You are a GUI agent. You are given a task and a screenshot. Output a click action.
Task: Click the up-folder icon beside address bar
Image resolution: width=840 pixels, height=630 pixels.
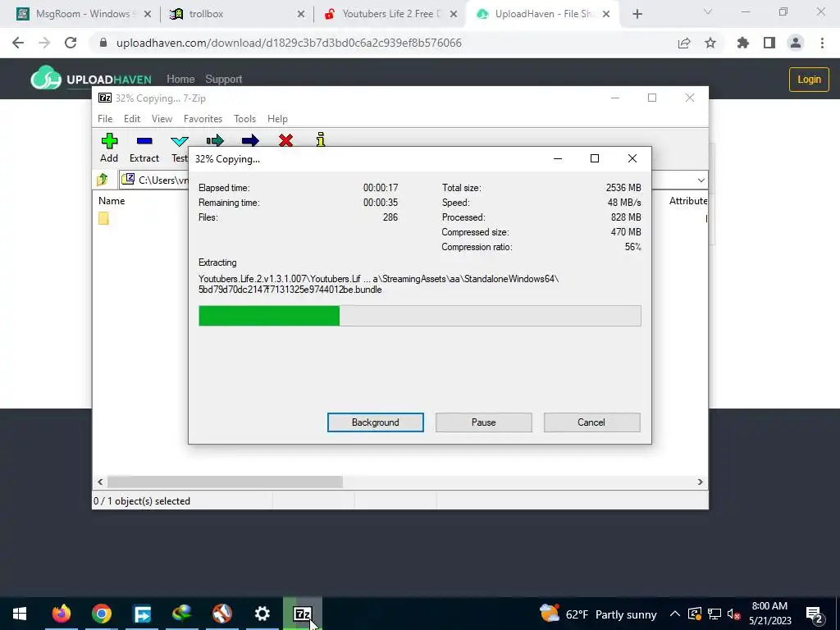103,180
